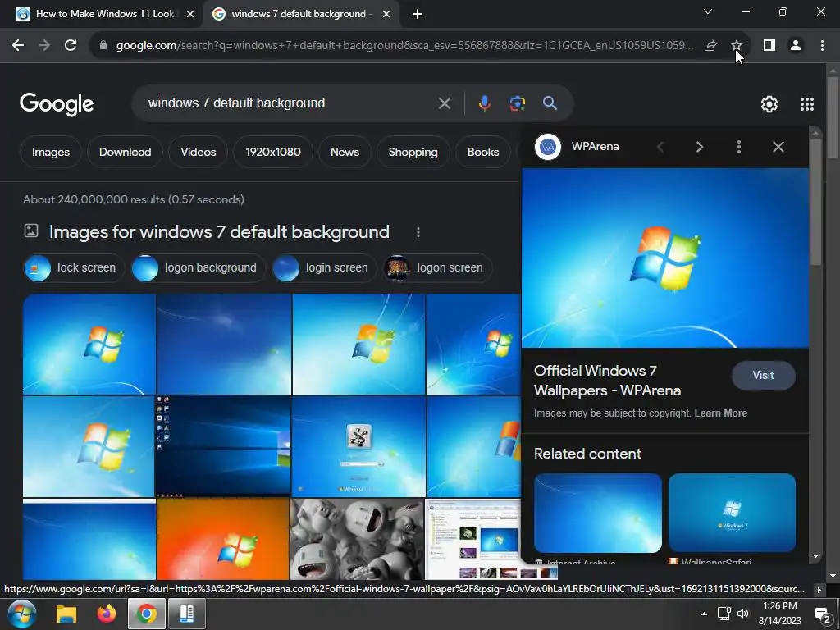Close the 'windows 7 default background' tab

(386, 15)
